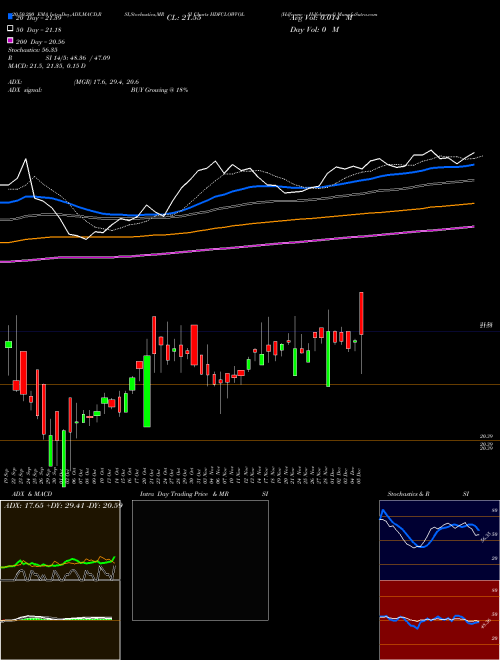Click the ADX: 17.65 +DY: 29.41 header
This screenshot has width=500, height=660.
[63, 505]
